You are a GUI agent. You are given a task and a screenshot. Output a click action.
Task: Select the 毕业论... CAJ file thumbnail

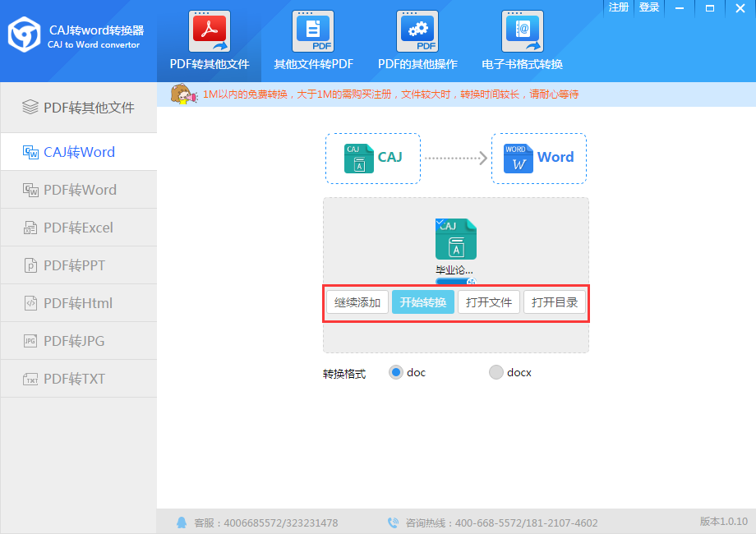tap(455, 239)
